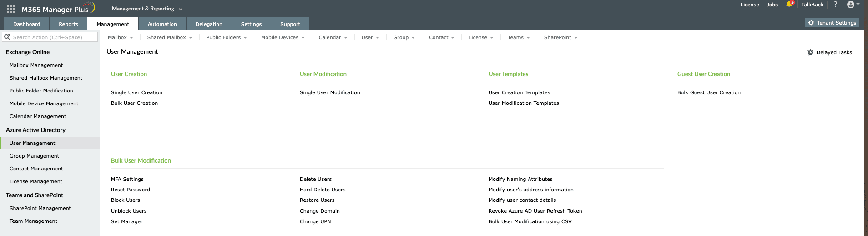Open the License dropdown in toolbar
Viewport: 868px width, 236px height.
point(481,37)
